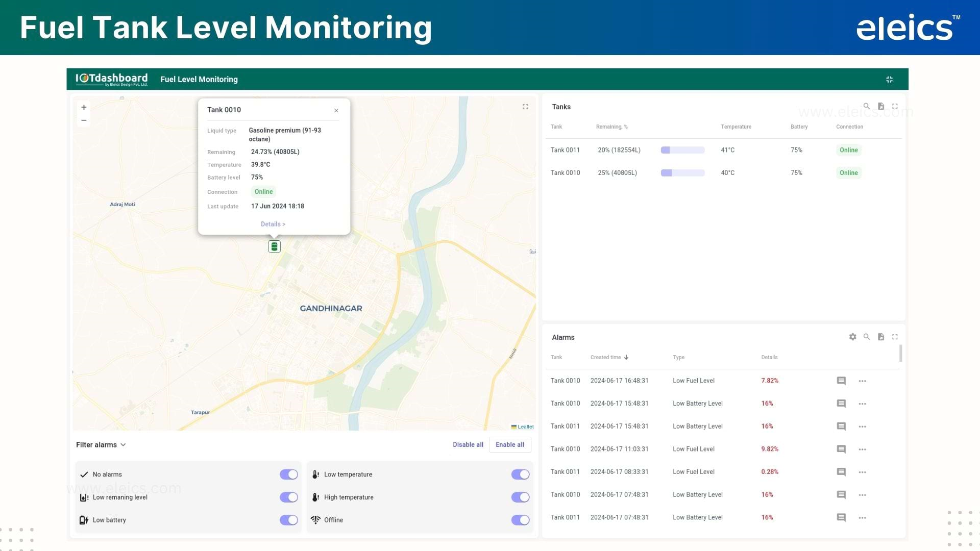Viewport: 980px width, 551px height.
Task: Search in the Tanks panel
Action: pos(867,106)
